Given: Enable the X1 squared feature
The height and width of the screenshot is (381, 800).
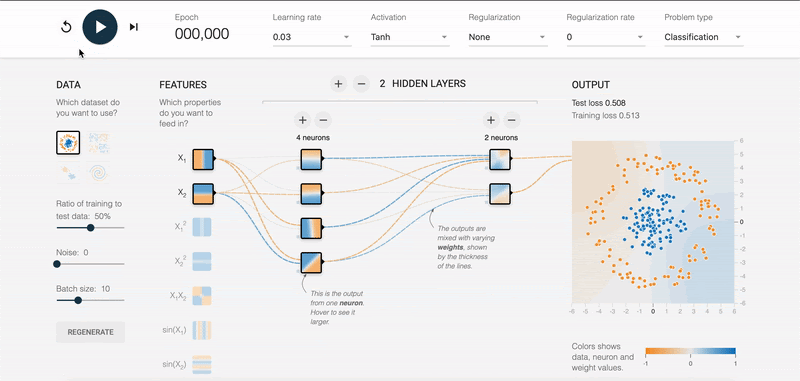Looking at the screenshot, I should point(202,227).
